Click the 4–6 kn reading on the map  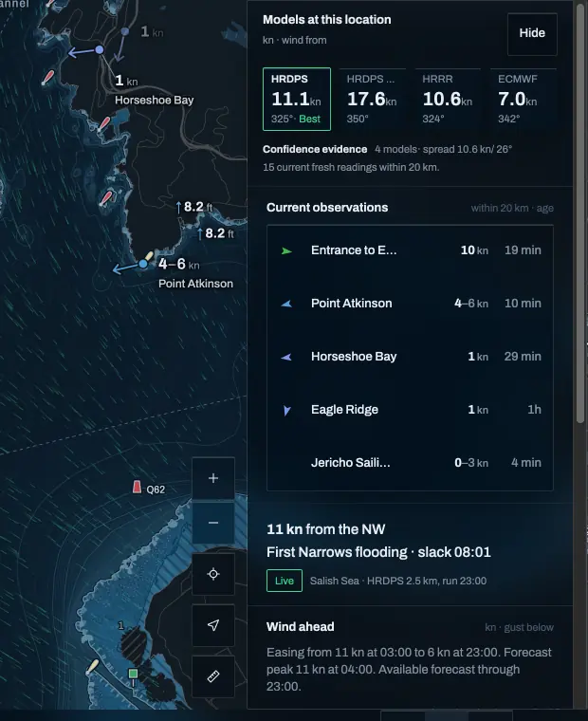(179, 264)
